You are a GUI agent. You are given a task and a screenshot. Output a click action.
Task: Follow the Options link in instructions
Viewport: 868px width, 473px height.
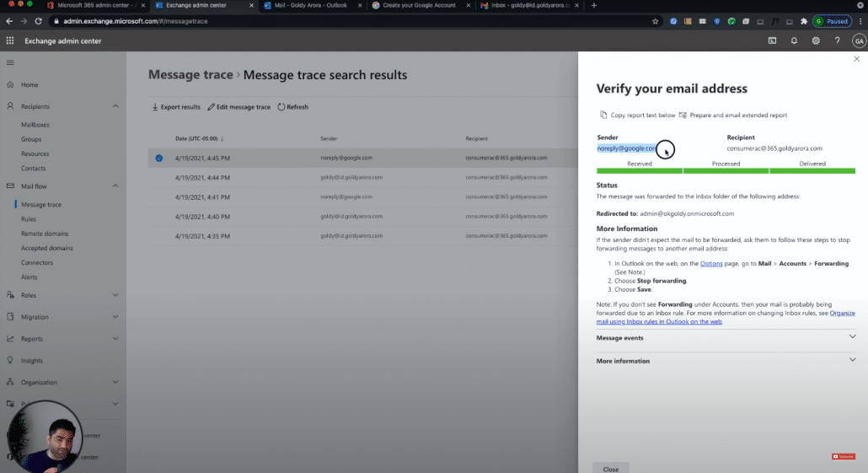coord(710,264)
